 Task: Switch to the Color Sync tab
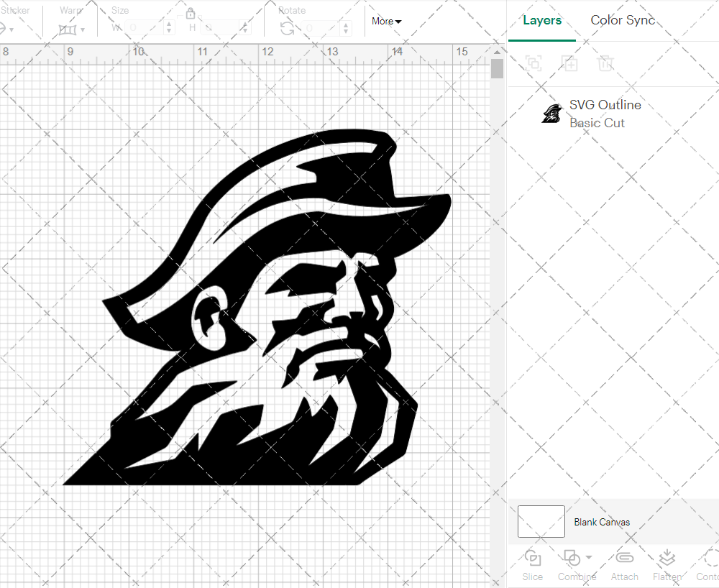[x=623, y=20]
